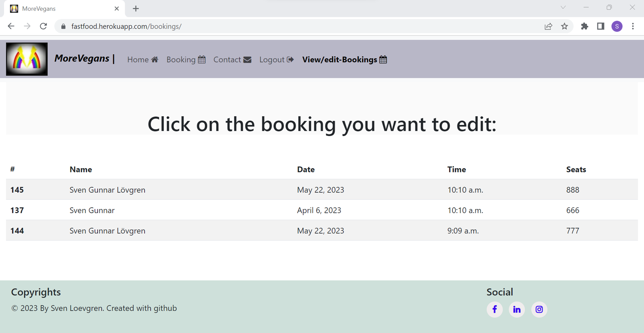This screenshot has width=644, height=333.
Task: Open the Instagram icon in footer
Action: pyautogui.click(x=539, y=309)
